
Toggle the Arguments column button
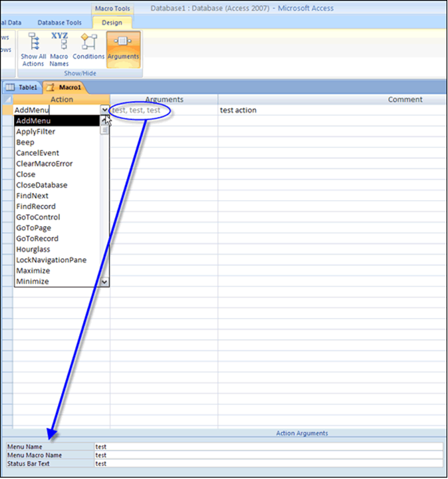coord(123,49)
